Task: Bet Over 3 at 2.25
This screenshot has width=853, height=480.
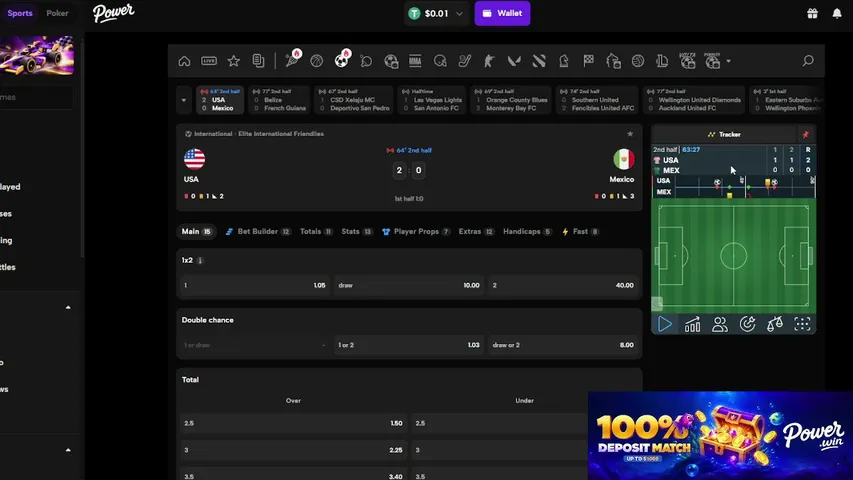Action: click(293, 450)
